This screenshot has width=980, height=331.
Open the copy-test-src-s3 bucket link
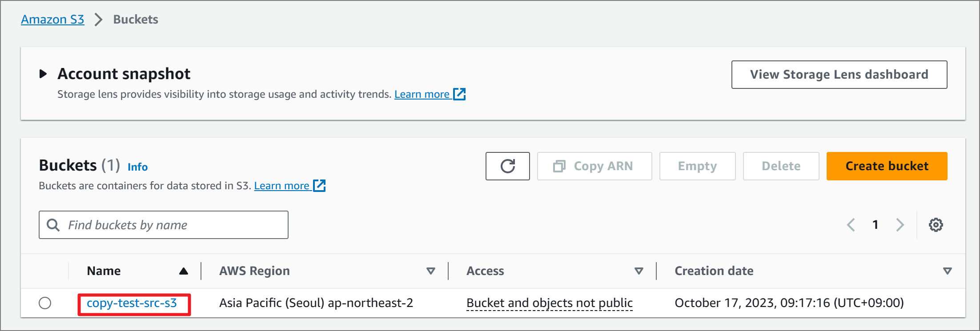point(132,303)
